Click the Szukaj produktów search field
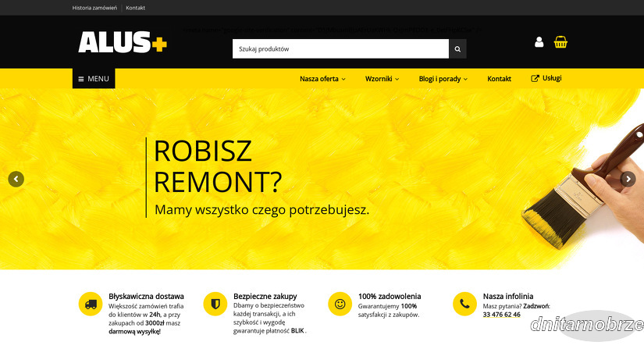 [x=340, y=49]
